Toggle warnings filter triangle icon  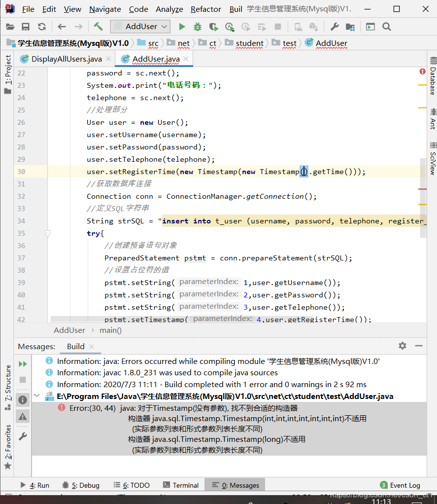[x=23, y=417]
